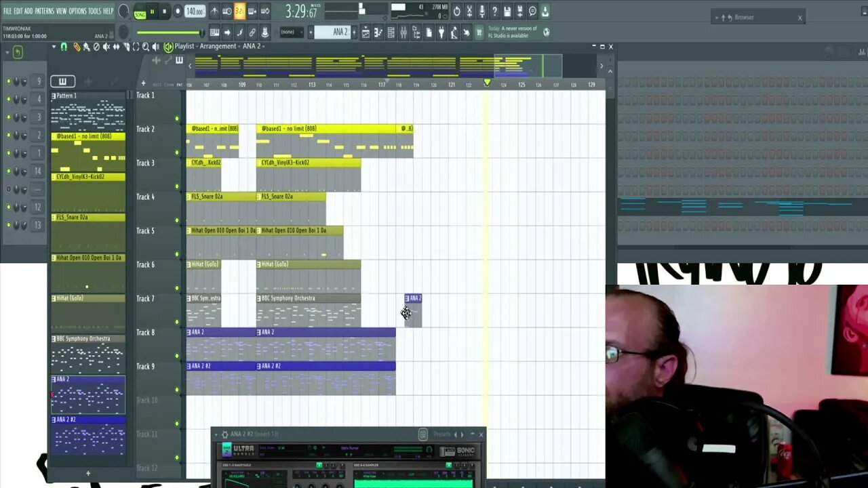Mute Track 2 using its green LED
Image resolution: width=868 pixels, height=488 pixels.
coord(177,152)
